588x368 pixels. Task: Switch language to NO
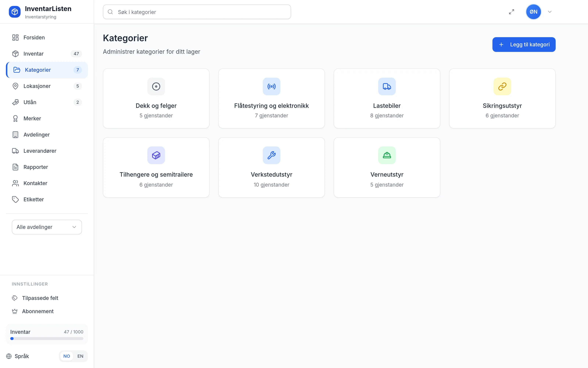tap(67, 356)
